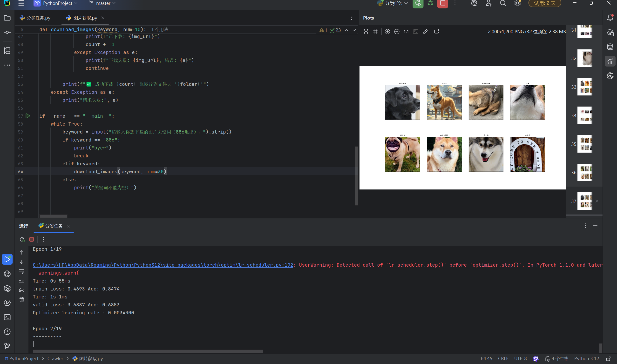This screenshot has width=617, height=364.
Task: Zoom out of the plot image
Action: click(x=397, y=32)
